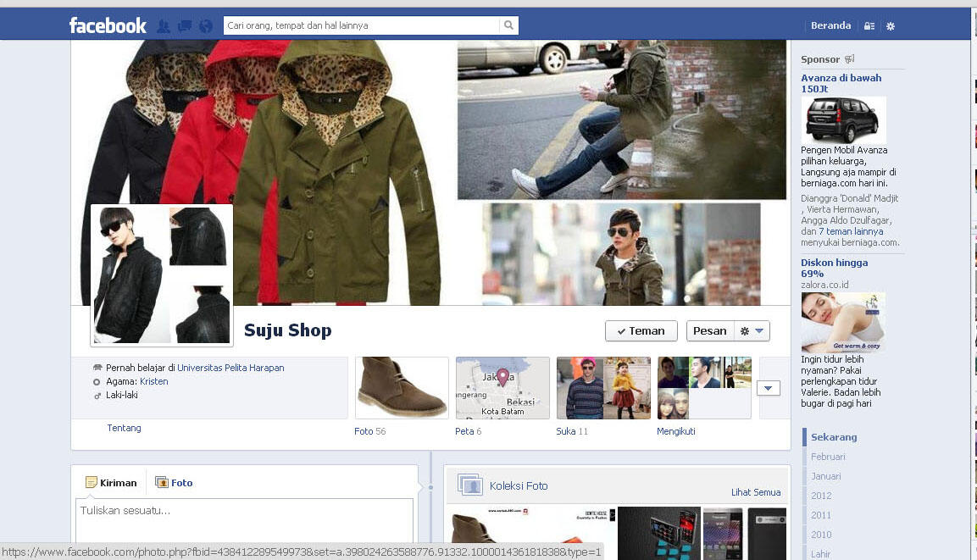Open Universitas Pelita Harapan link

pyautogui.click(x=230, y=369)
